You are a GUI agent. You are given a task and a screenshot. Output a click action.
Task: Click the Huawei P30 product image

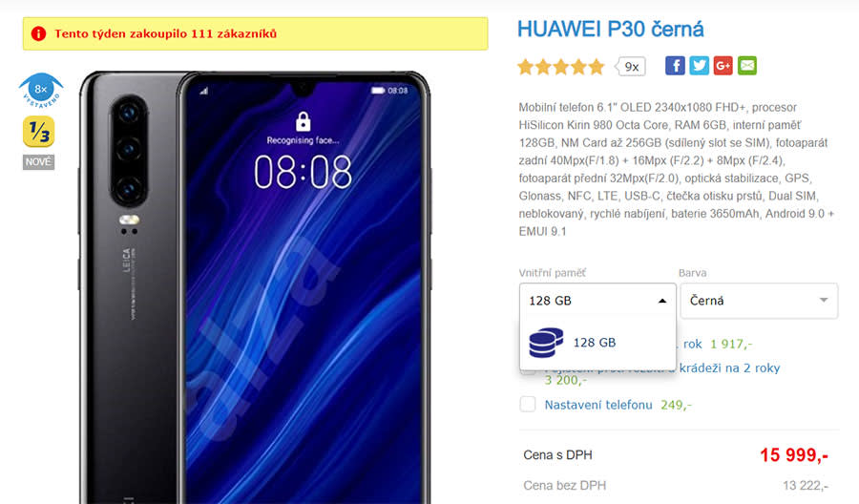point(255,287)
